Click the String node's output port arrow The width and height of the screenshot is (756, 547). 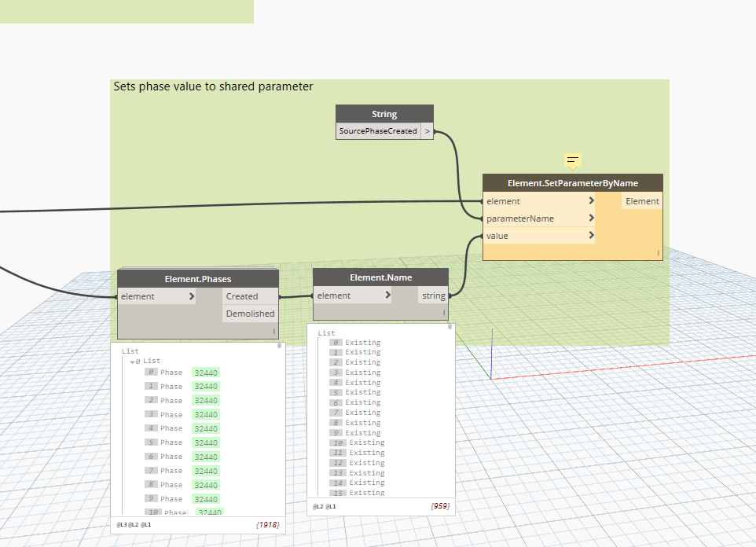[x=428, y=131]
